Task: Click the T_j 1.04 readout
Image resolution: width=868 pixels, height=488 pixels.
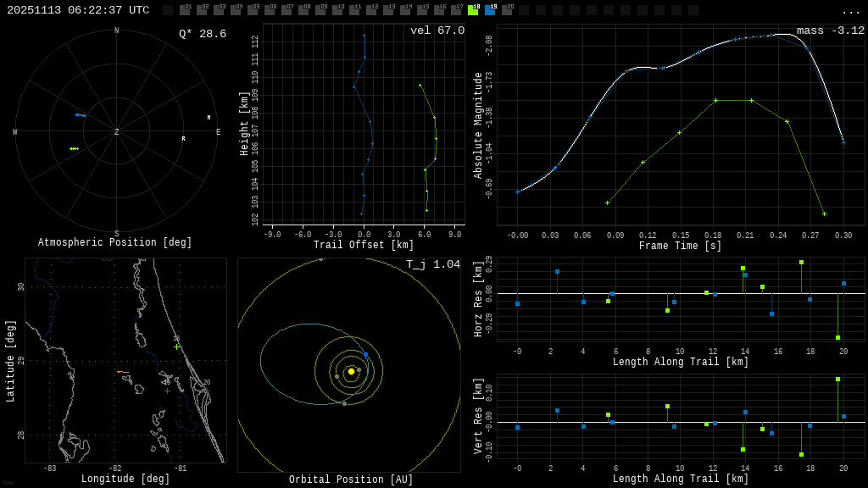Action: click(433, 264)
